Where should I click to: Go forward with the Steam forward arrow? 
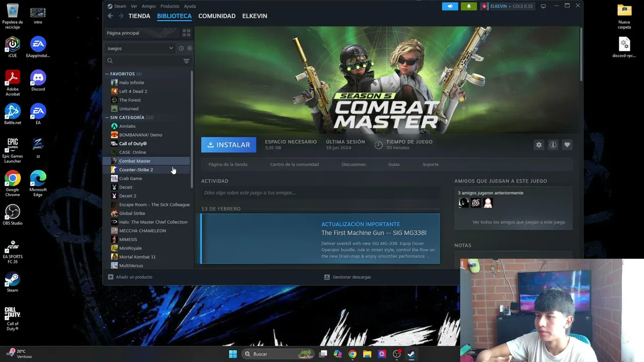click(x=121, y=16)
